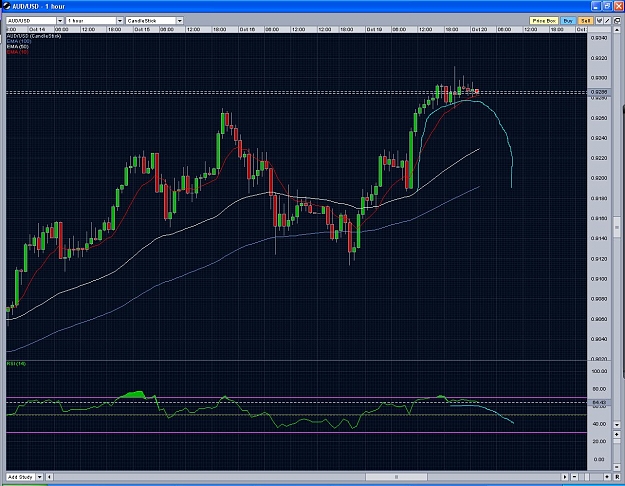The height and width of the screenshot is (486, 625).
Task: Click the CandleStick chart type field
Action: click(x=151, y=21)
